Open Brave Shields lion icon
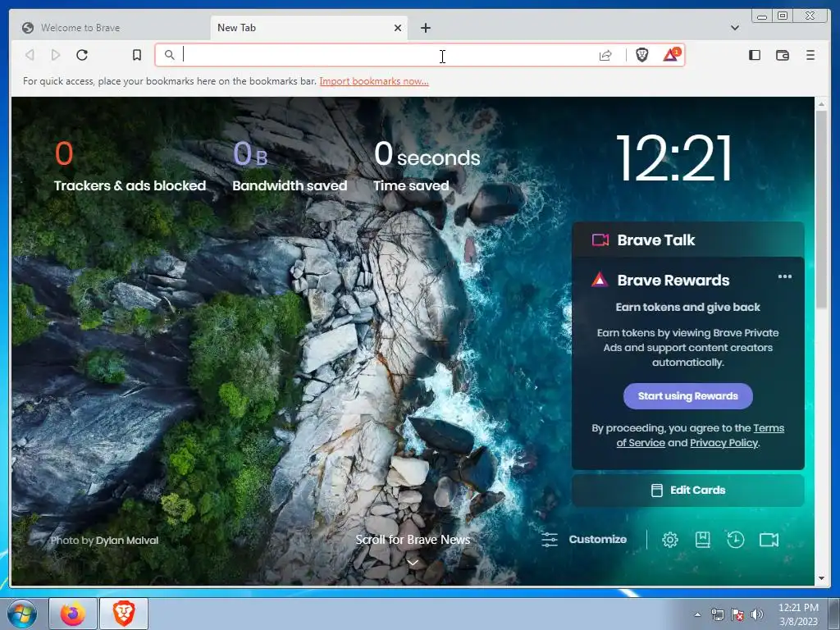Screen dimensions: 840x630 click(641, 55)
